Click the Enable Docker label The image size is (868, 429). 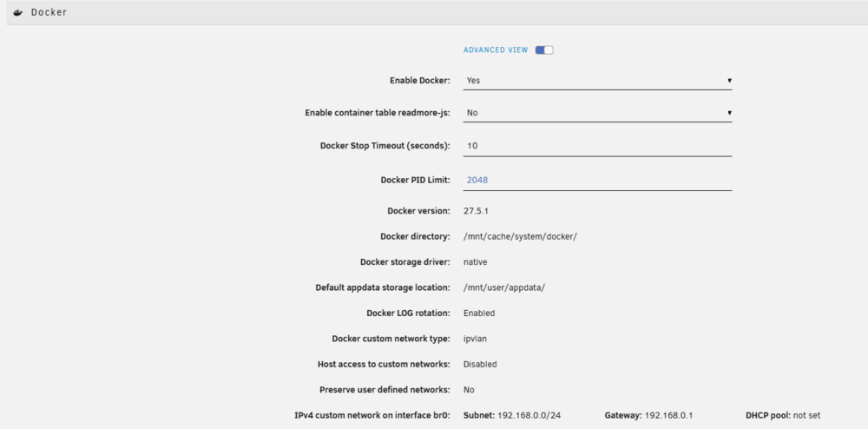[x=419, y=81]
